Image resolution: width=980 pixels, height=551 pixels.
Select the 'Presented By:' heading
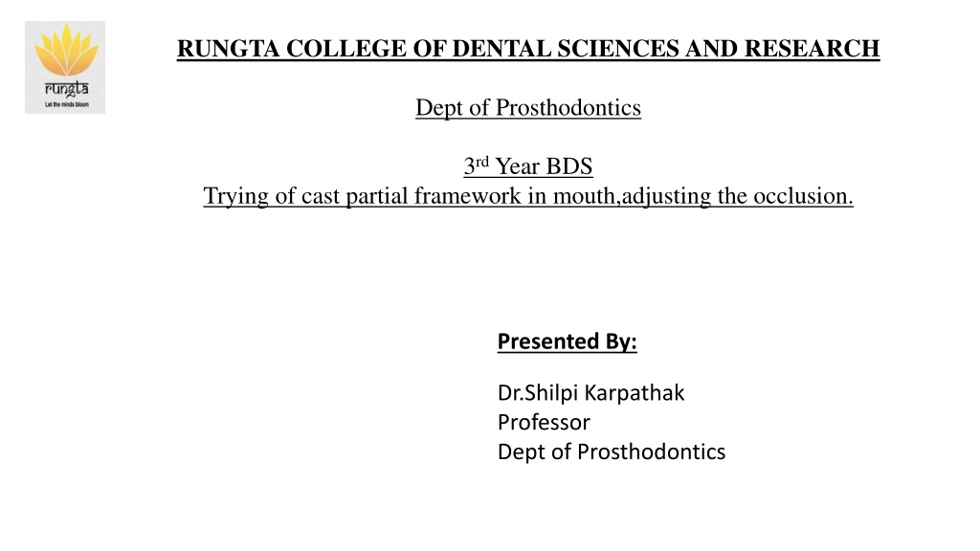pyautogui.click(x=567, y=342)
